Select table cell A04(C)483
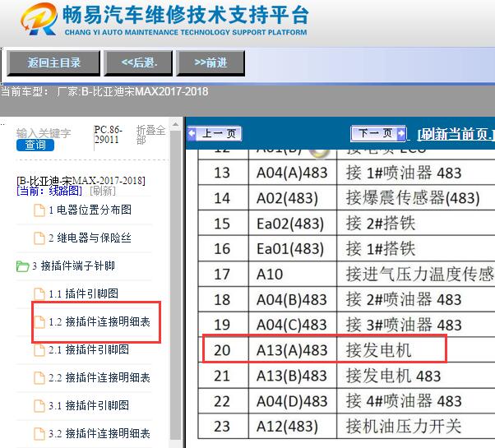 [293, 325]
